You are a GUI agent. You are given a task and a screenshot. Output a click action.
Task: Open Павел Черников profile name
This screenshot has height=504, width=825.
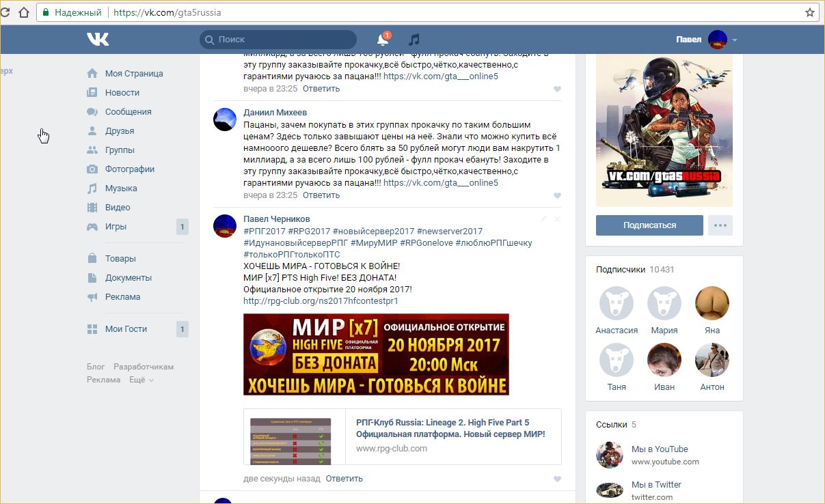click(277, 219)
